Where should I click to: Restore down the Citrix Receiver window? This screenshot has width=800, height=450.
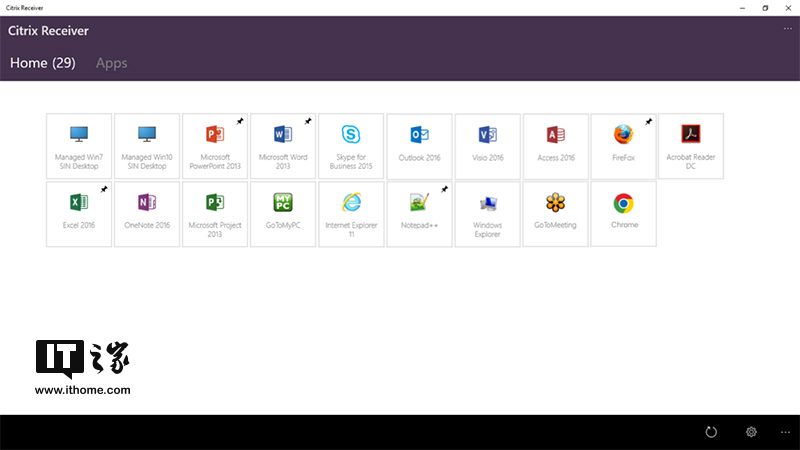coord(765,8)
